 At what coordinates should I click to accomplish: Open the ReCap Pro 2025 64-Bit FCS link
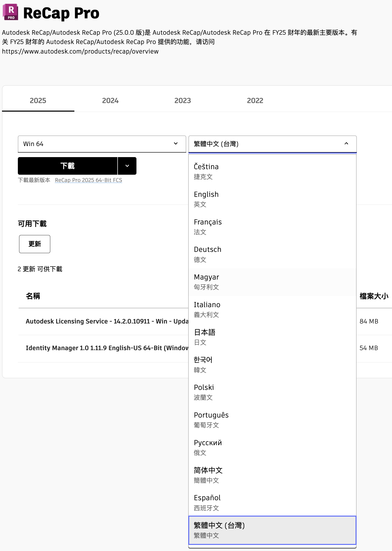point(88,180)
